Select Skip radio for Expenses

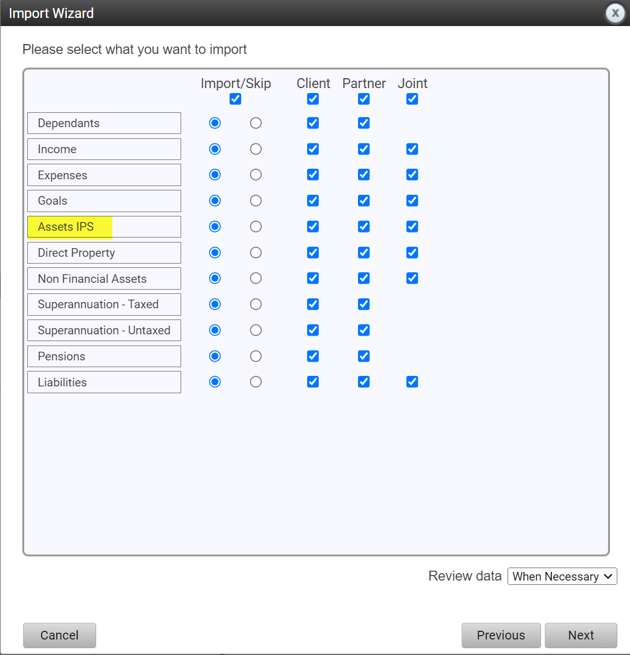256,175
